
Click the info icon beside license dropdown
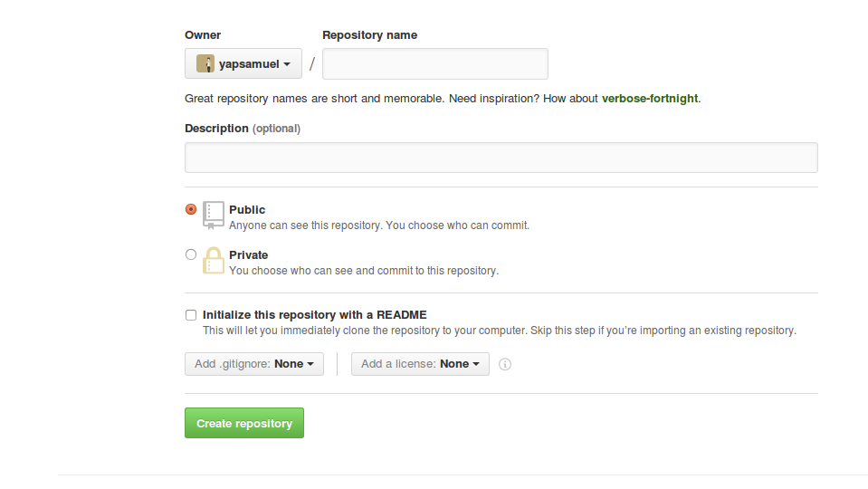click(x=505, y=364)
